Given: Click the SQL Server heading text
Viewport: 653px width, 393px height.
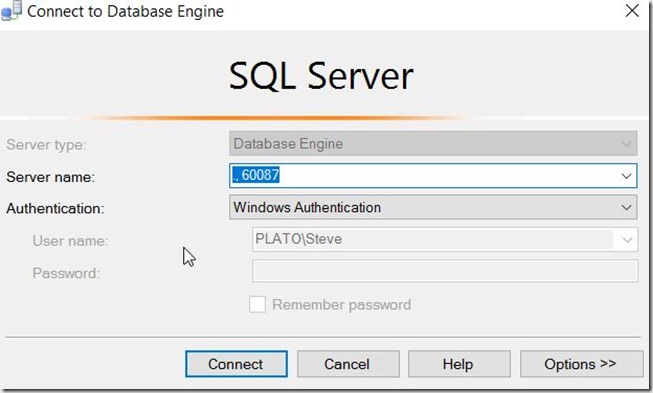Looking at the screenshot, I should pyautogui.click(x=321, y=76).
